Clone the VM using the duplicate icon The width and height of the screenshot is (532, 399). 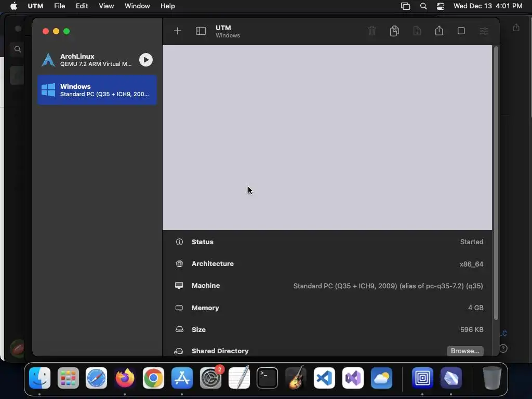point(394,31)
